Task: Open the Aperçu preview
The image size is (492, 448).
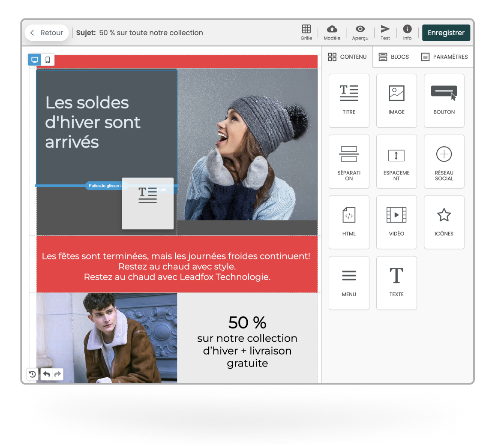Action: coord(360,33)
